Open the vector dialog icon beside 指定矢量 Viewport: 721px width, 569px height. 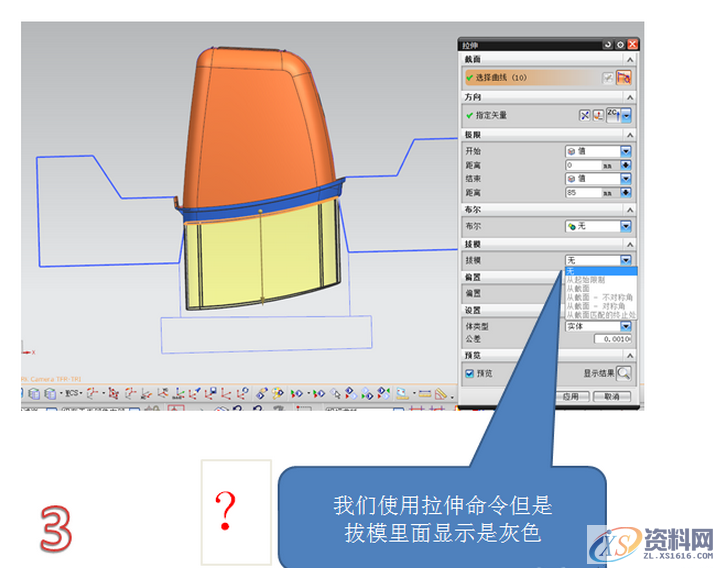tap(598, 115)
